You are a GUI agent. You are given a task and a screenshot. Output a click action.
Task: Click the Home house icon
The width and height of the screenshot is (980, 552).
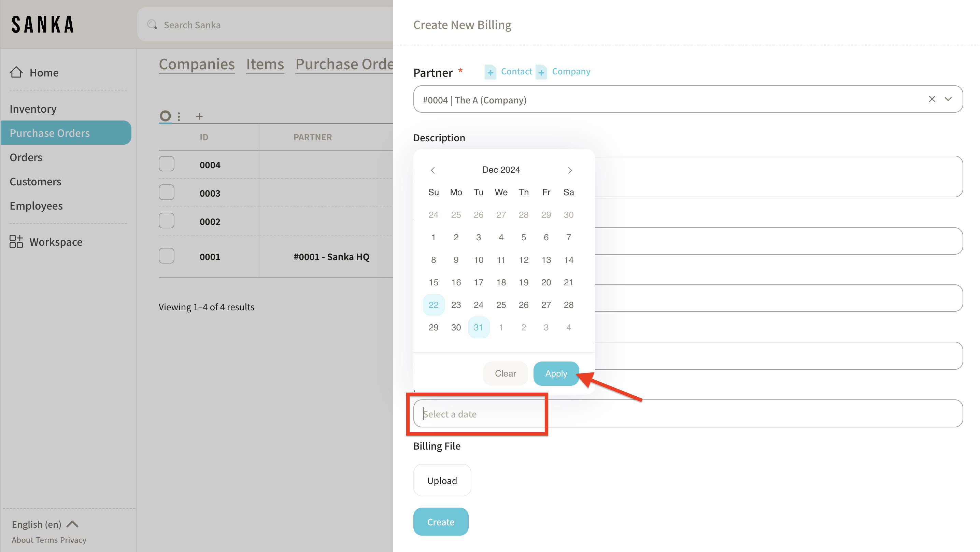click(16, 72)
